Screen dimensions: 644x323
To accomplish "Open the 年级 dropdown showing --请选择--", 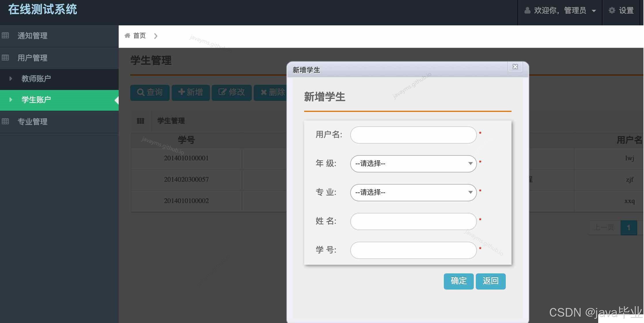I will [413, 164].
